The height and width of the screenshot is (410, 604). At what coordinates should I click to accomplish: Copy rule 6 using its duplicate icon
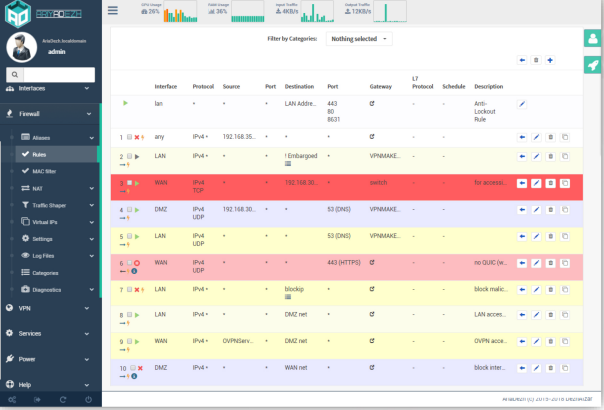pyautogui.click(x=565, y=263)
